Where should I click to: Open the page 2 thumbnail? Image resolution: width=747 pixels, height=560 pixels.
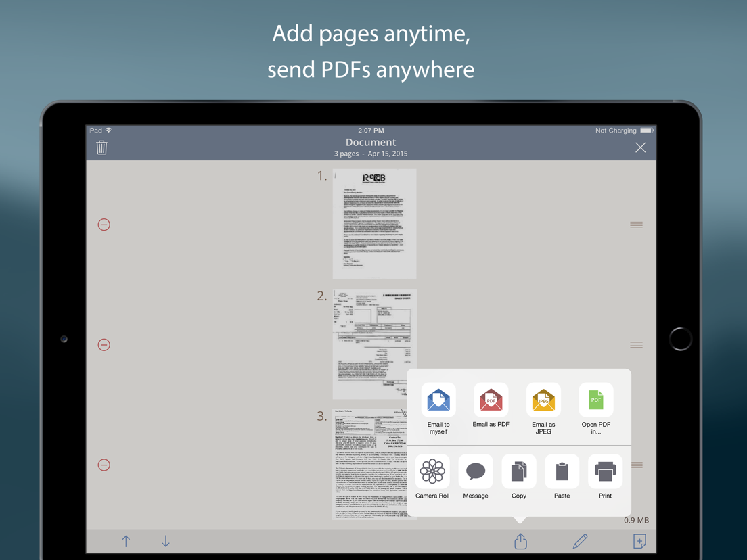pos(374,344)
